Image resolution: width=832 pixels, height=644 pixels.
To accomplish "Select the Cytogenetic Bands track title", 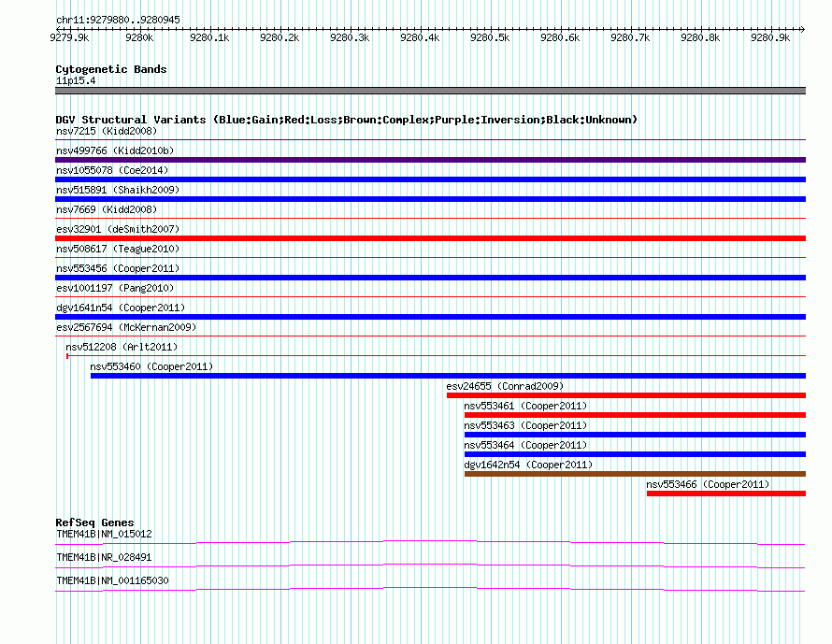I will (x=111, y=69).
